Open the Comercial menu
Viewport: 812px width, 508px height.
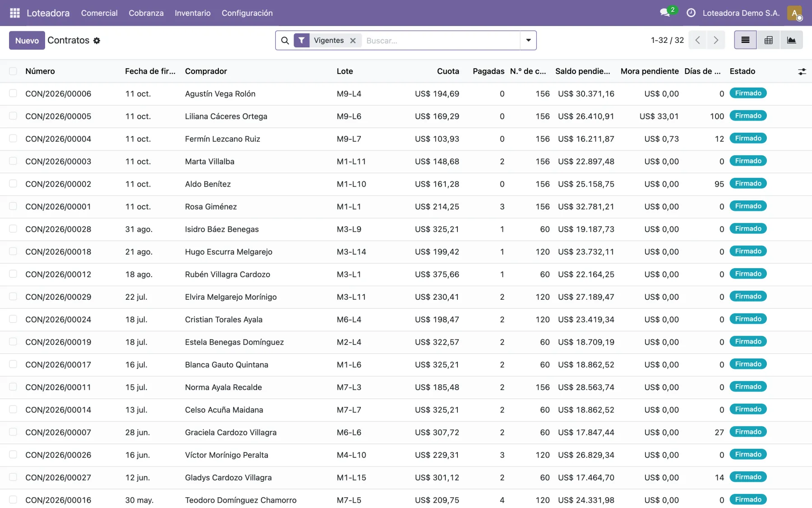click(99, 13)
